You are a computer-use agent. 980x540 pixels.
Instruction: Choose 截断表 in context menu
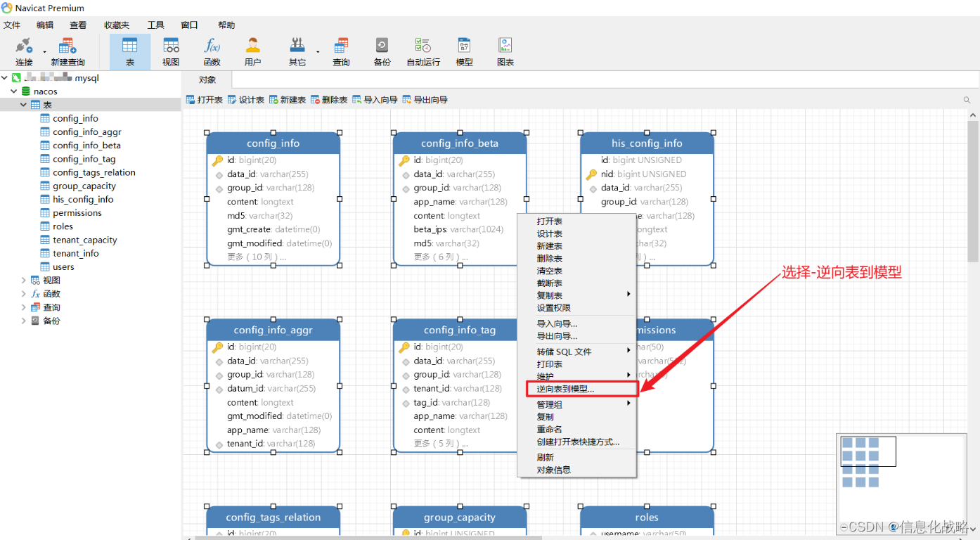coord(576,283)
